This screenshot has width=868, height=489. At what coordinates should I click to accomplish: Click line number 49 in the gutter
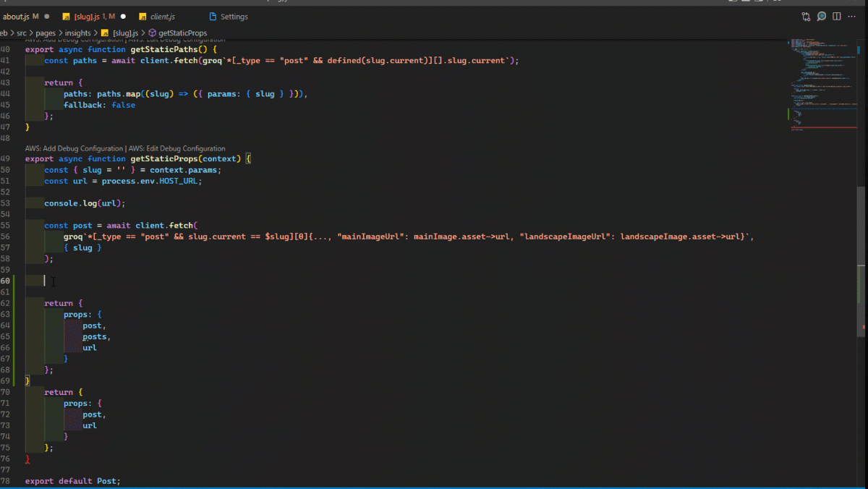(6, 158)
